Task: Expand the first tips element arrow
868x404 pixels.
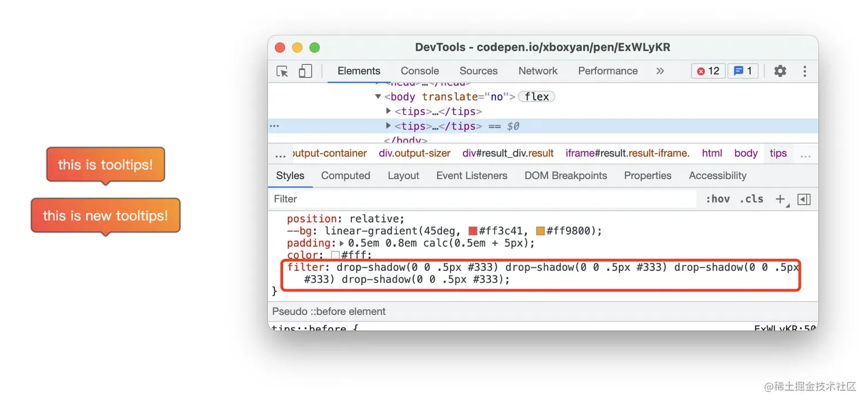Action: 389,111
